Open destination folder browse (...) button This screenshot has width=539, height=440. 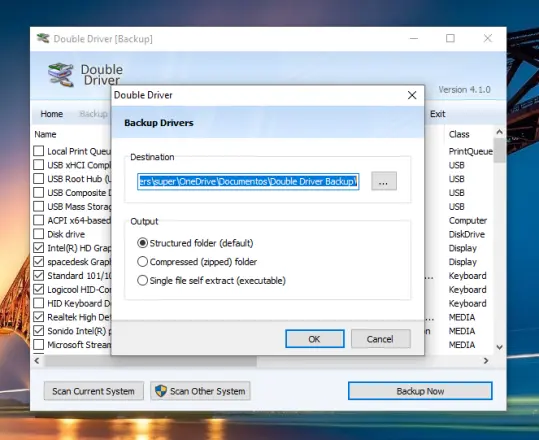coord(384,181)
